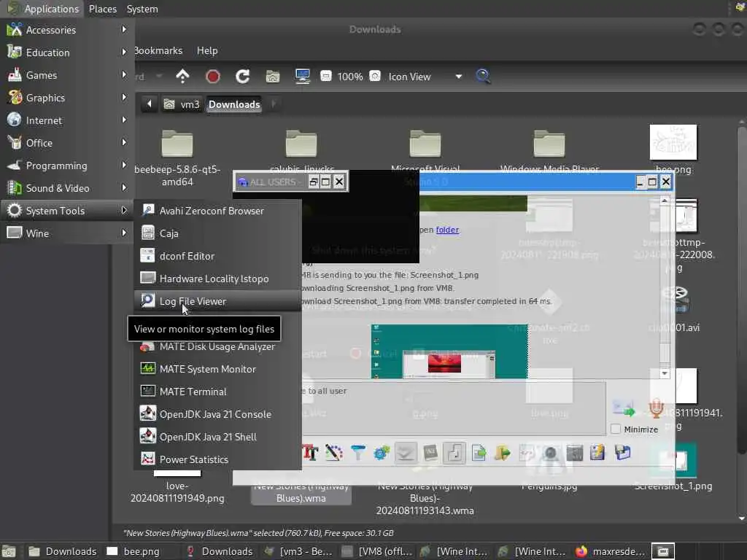The width and height of the screenshot is (747, 560).
Task: Expand the Internet submenu arrow
Action: (124, 120)
